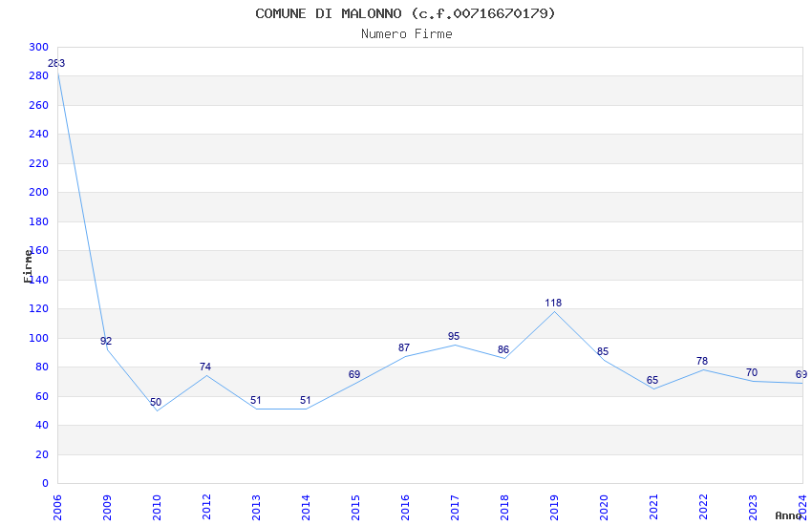Click the x-axis year 2018
Image resolution: width=812 pixels, height=525 pixels.
pos(504,508)
